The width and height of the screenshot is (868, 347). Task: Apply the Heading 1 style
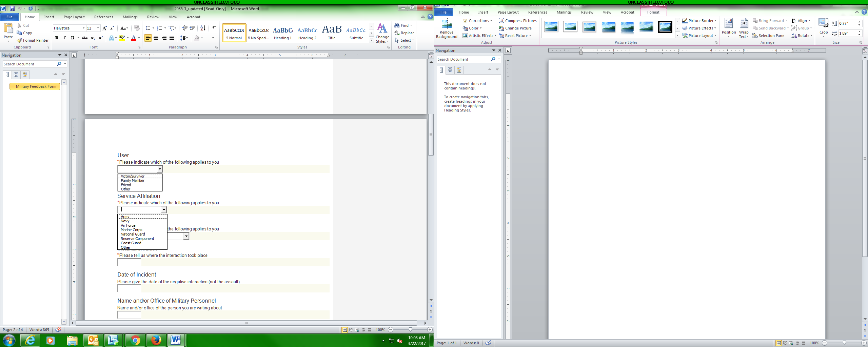[x=283, y=33]
